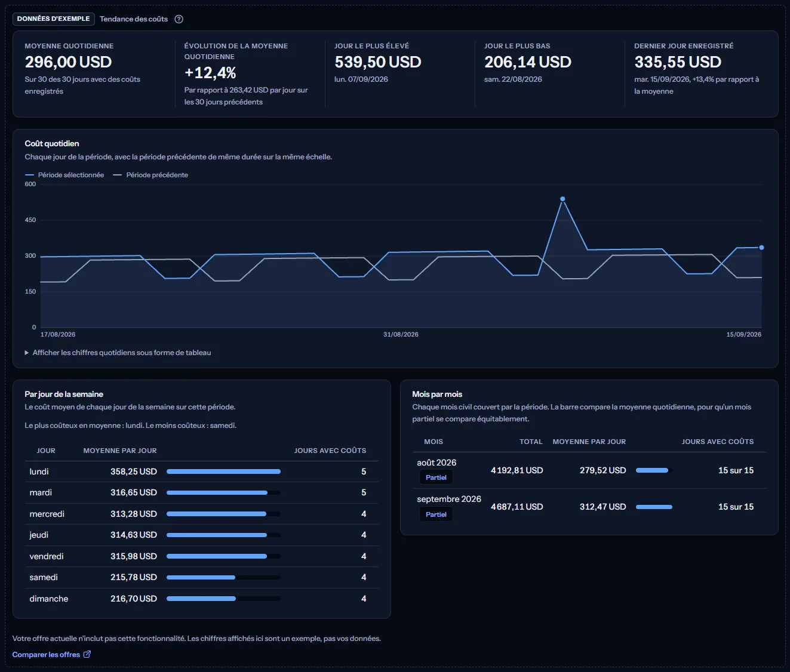Click the 335,55 USD last recorded value

[x=678, y=62]
